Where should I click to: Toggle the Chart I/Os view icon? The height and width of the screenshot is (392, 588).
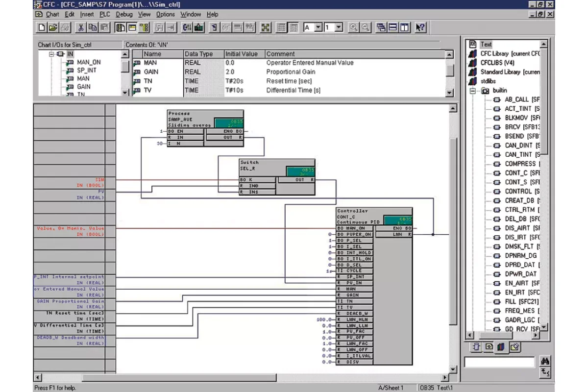coord(132,28)
